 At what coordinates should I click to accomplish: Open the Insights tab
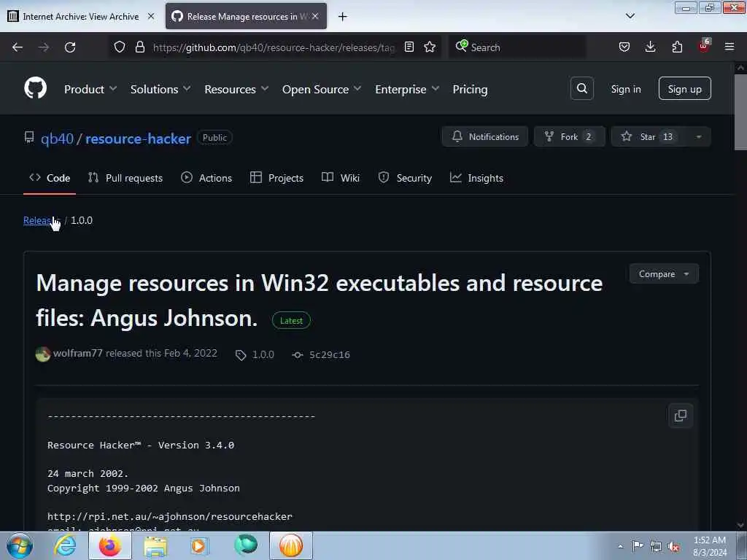476,178
